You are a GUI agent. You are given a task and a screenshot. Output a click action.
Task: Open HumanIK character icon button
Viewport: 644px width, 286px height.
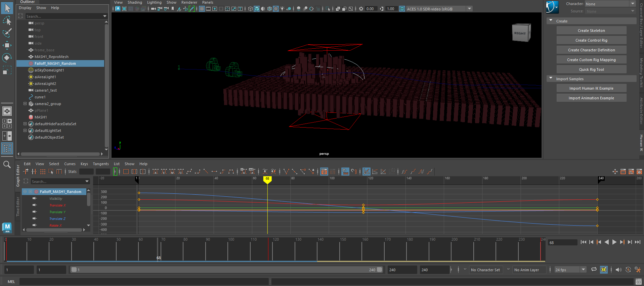click(552, 7)
